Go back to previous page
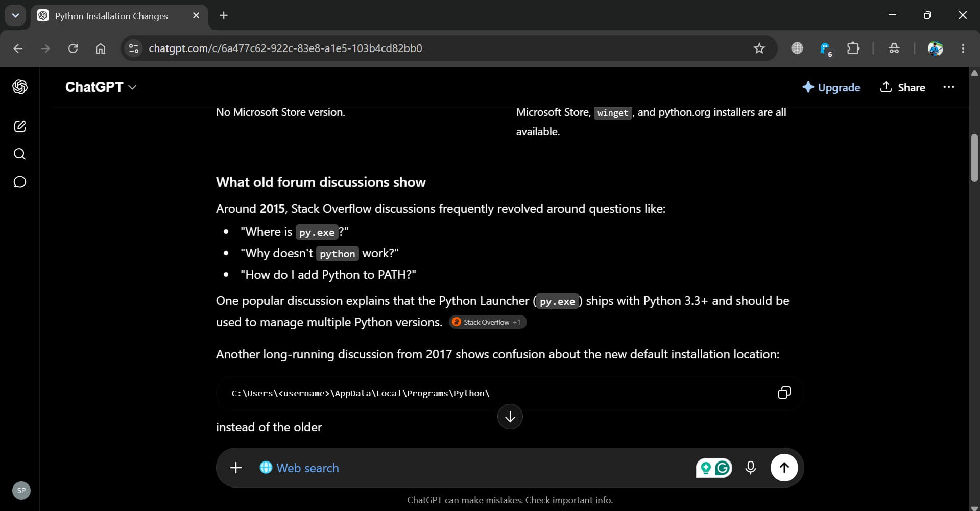Image resolution: width=980 pixels, height=511 pixels. coord(18,48)
